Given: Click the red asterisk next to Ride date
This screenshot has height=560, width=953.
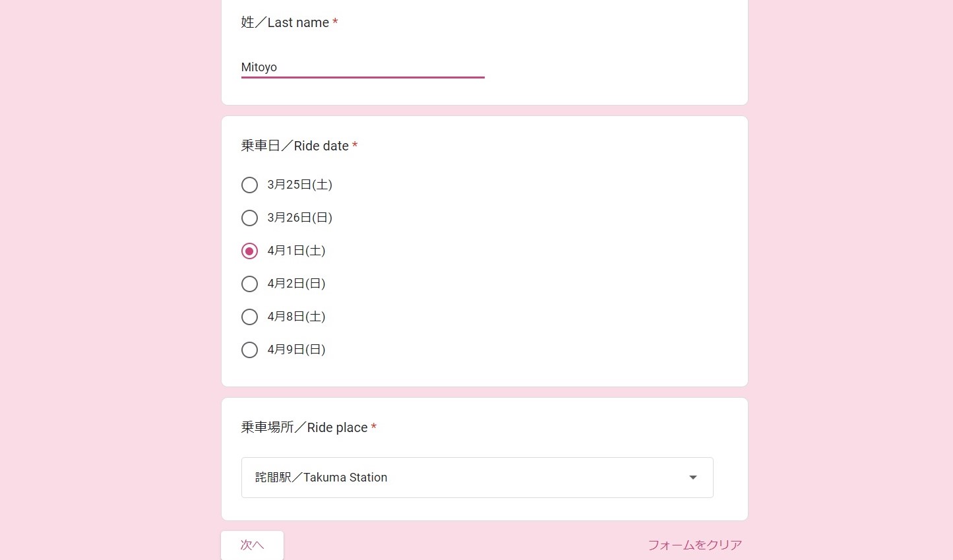Looking at the screenshot, I should [x=355, y=146].
